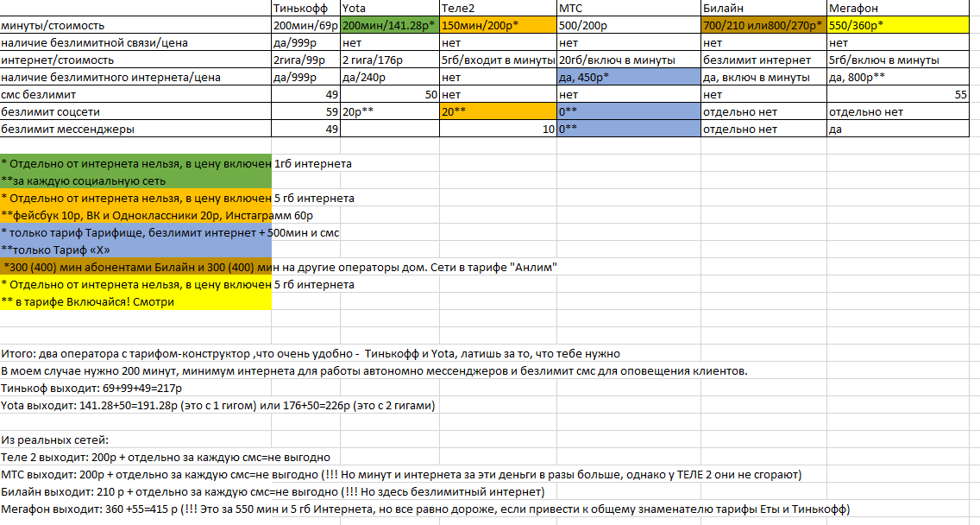Image resolution: width=980 pixels, height=525 pixels.
Task: Click the cell '2гига/99р'
Action: 305,60
